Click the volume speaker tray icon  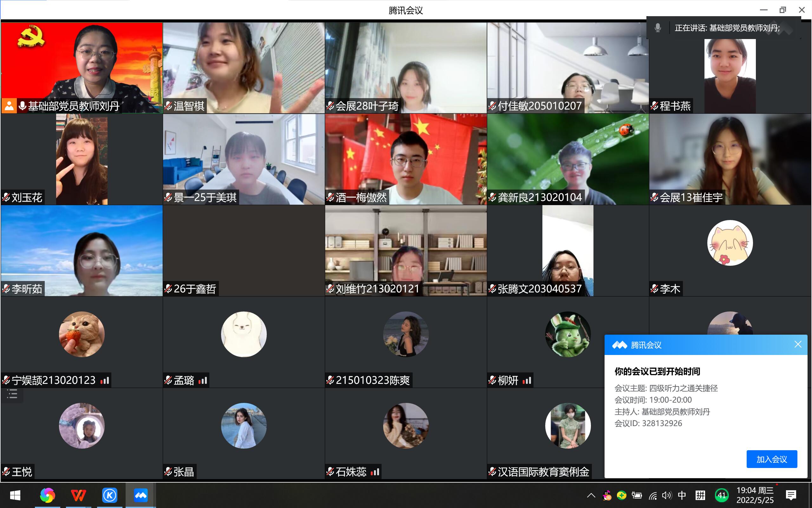point(666,496)
